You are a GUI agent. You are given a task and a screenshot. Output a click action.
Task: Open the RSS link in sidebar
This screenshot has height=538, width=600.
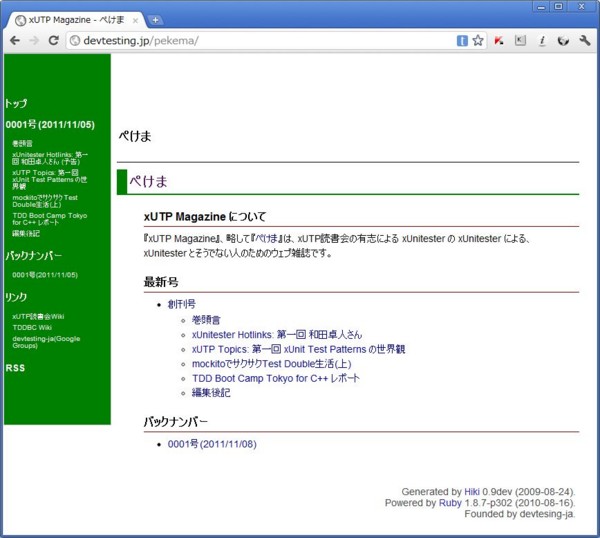click(x=15, y=368)
